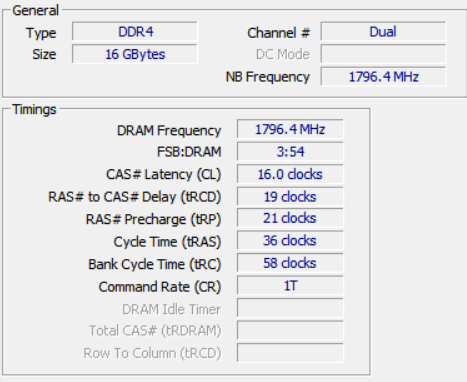Screen dimensions: 467x382
Task: Click the Type field showing DDR4
Action: click(135, 32)
